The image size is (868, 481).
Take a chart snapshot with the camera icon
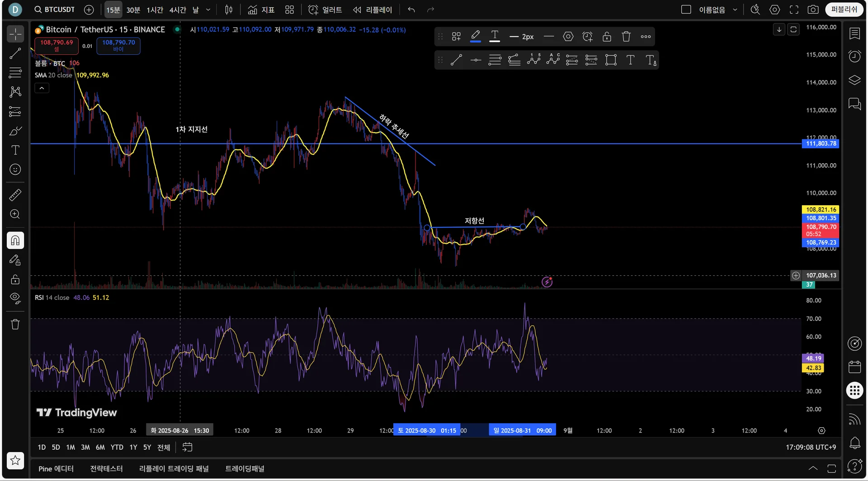point(813,9)
